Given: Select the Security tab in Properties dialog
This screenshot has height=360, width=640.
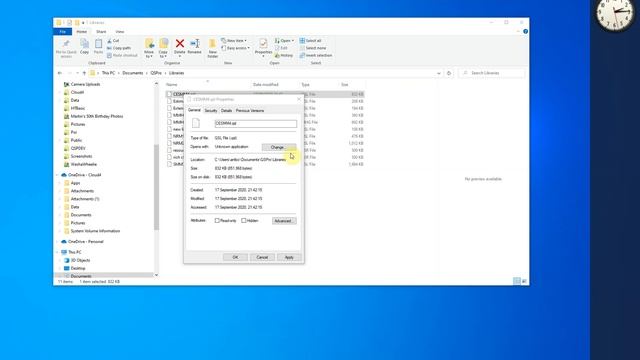Looking at the screenshot, I should click(211, 111).
